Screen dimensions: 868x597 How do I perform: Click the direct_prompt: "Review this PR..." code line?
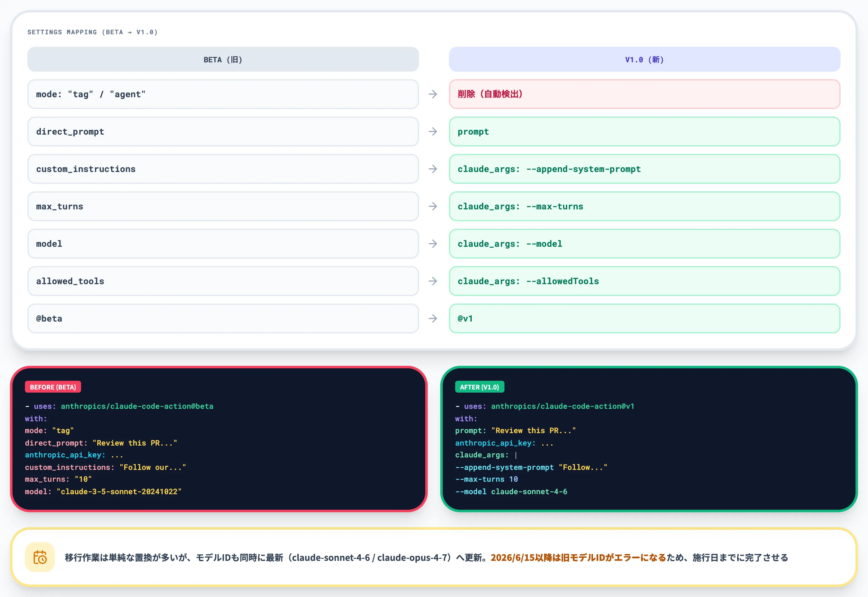tap(101, 443)
